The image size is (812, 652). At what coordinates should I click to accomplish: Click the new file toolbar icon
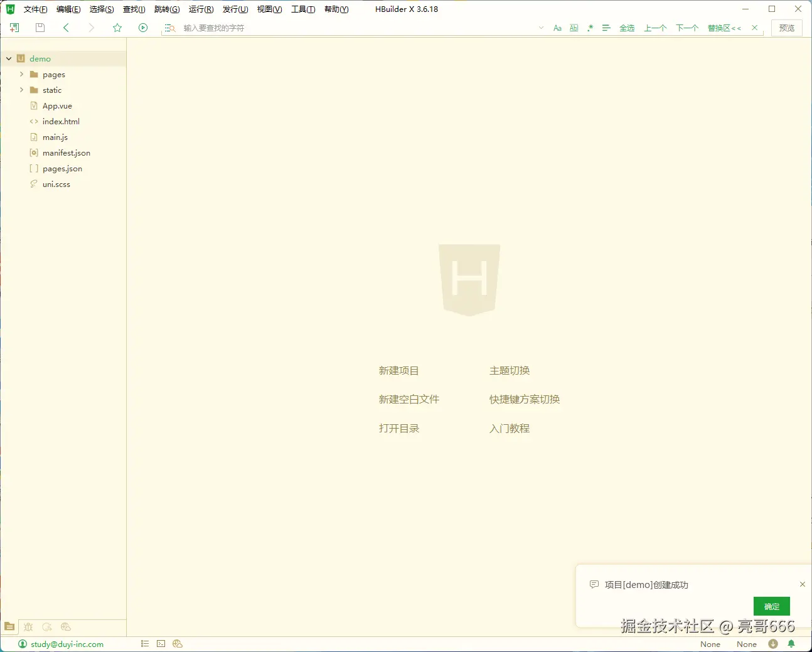tap(14, 28)
